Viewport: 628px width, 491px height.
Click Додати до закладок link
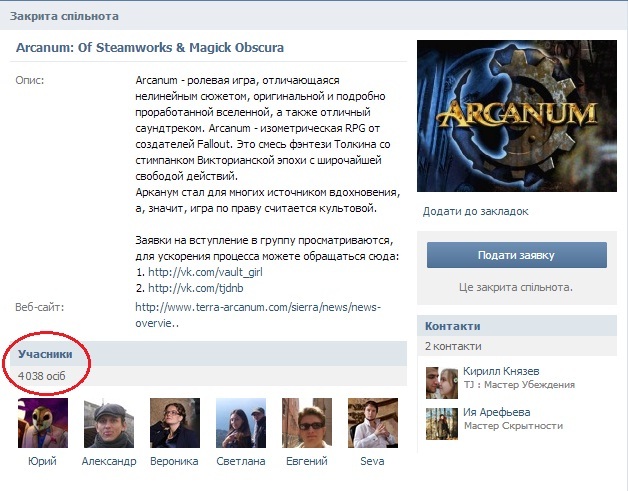pos(475,211)
